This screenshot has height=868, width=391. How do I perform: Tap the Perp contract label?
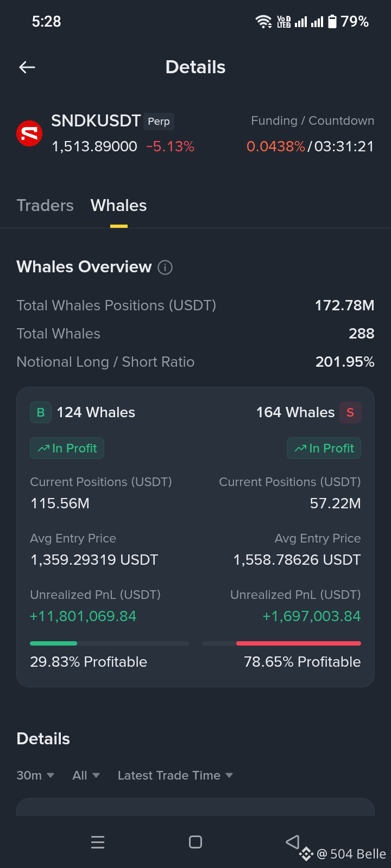pyautogui.click(x=159, y=122)
